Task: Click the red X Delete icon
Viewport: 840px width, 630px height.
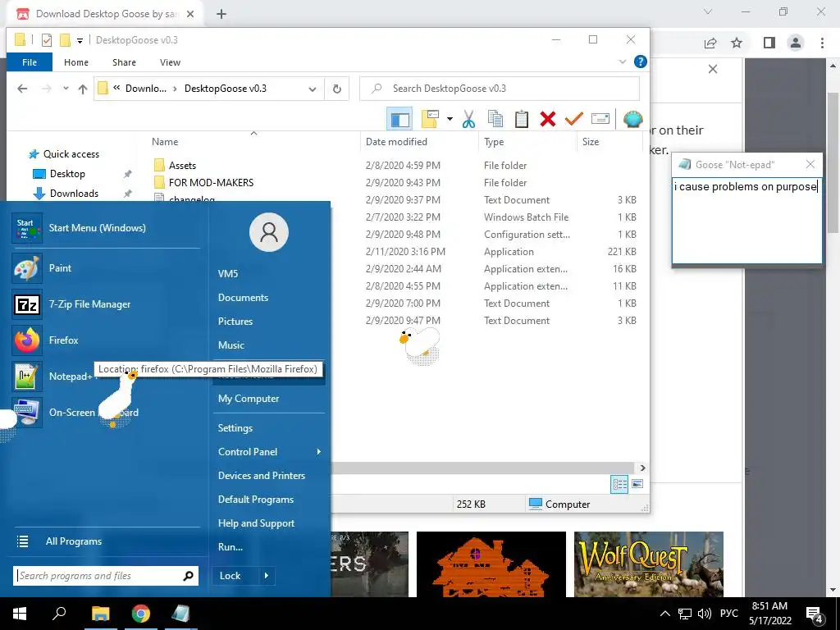Action: [x=547, y=119]
